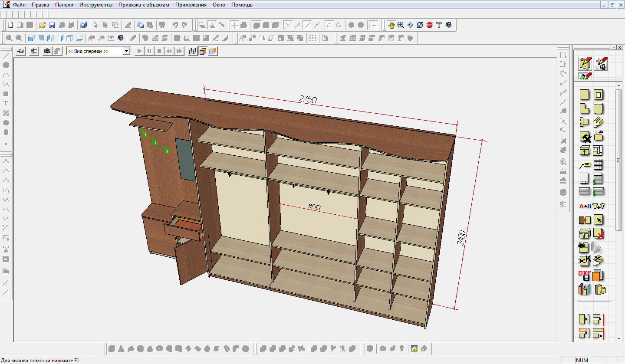The image size is (625, 364).
Task: Open the 'Вид спереди' view dropdown
Action: click(x=126, y=51)
